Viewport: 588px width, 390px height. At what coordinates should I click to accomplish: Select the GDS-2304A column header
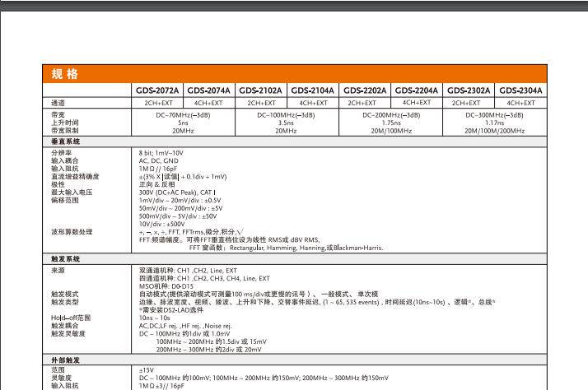click(x=520, y=91)
